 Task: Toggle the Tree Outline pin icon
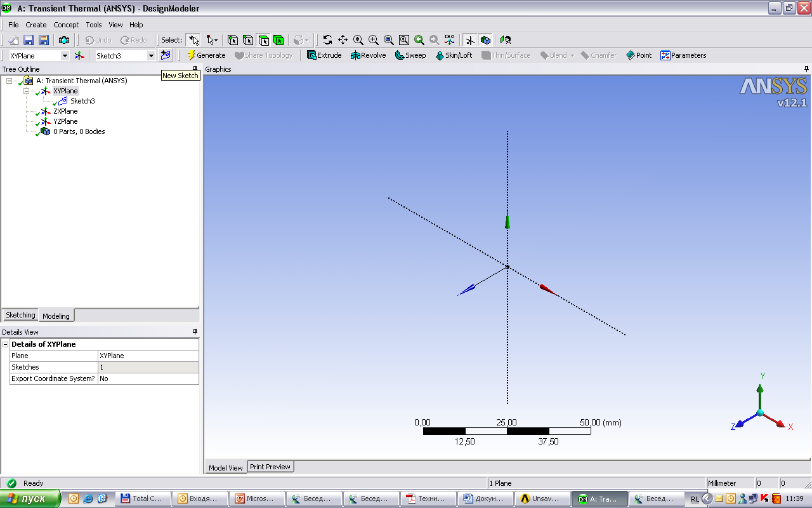(195, 69)
